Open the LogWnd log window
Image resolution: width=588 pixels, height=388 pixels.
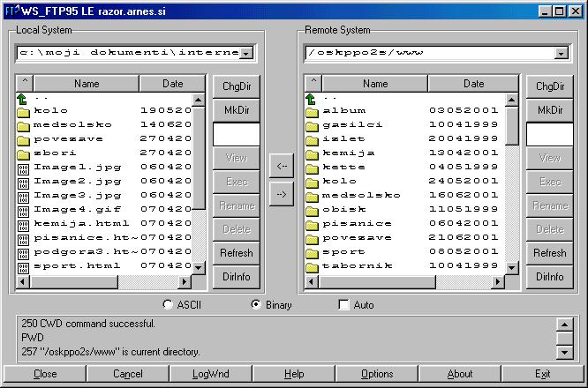coord(211,374)
